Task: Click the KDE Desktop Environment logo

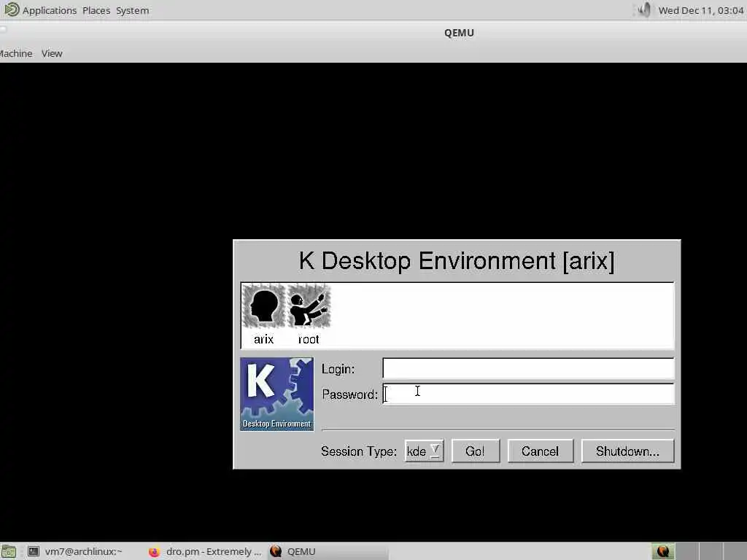Action: [x=276, y=394]
